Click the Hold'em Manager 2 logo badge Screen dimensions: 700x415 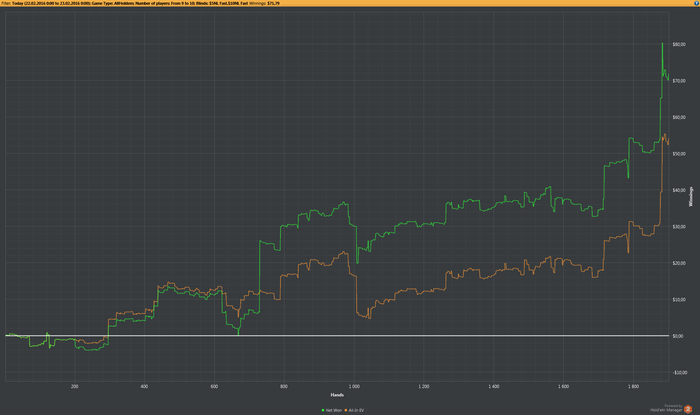tap(688, 409)
